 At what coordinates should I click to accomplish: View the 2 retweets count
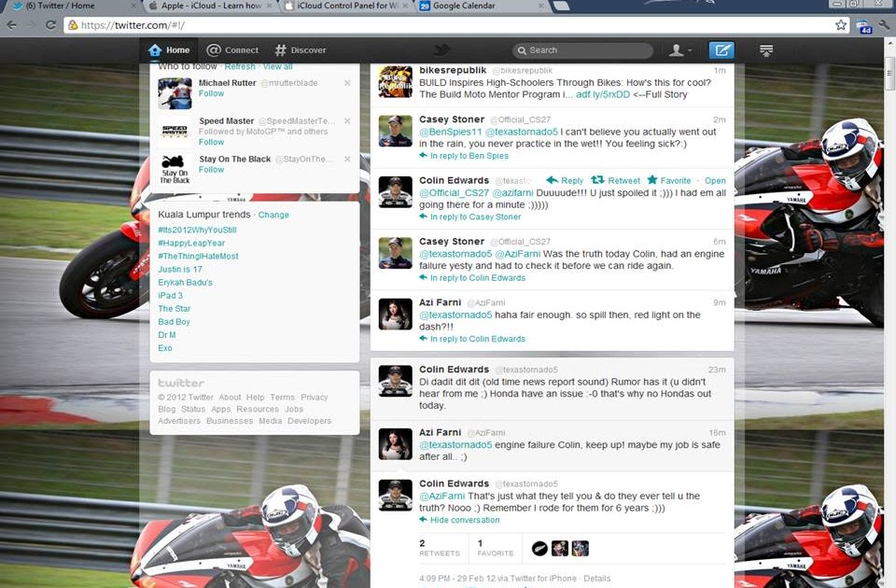tap(439, 548)
